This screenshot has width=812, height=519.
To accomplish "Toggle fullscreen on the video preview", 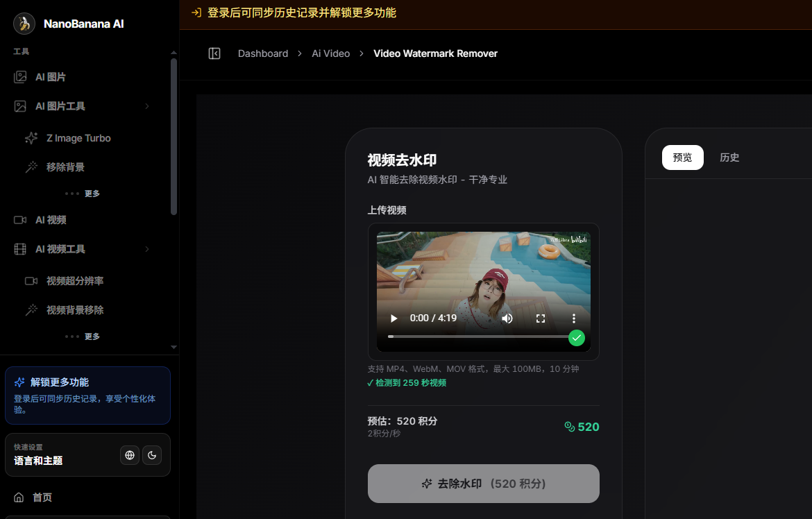I will coord(542,318).
